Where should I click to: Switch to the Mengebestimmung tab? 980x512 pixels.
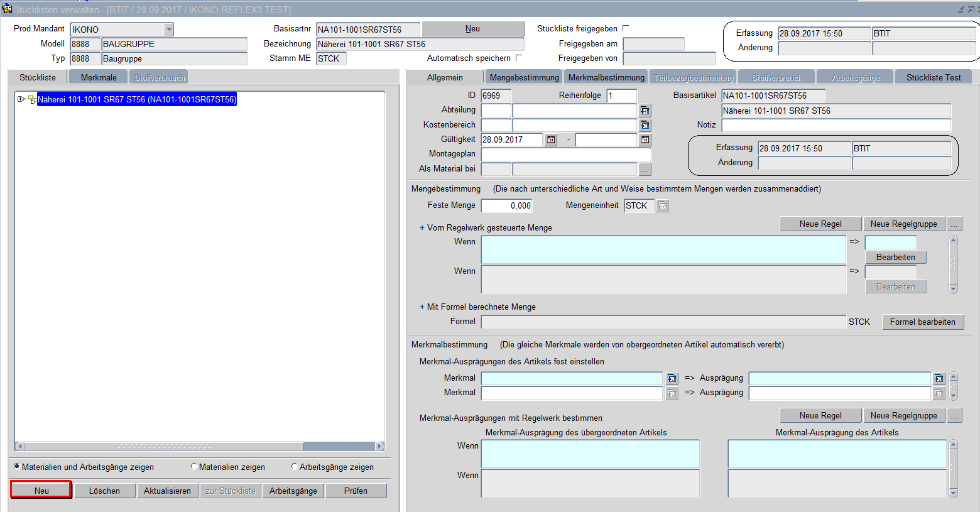tap(524, 77)
